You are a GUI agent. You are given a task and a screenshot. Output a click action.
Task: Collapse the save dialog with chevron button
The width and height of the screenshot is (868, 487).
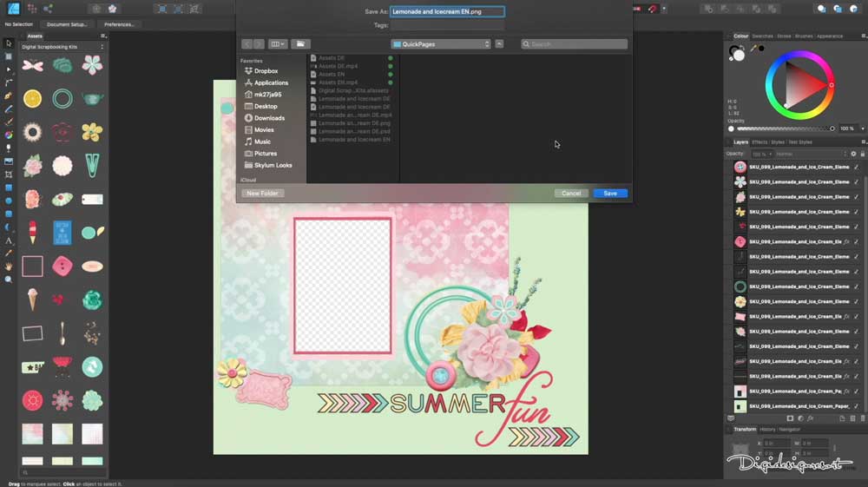pos(499,43)
